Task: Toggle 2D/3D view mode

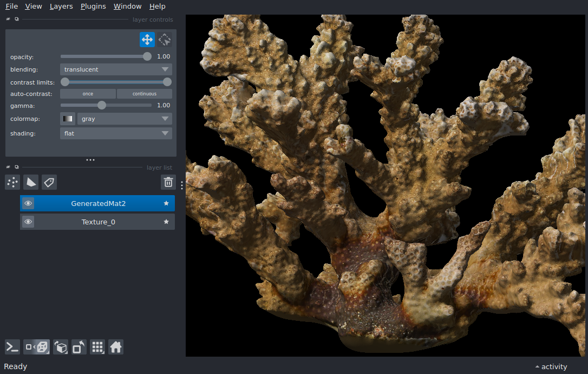Action: point(37,347)
